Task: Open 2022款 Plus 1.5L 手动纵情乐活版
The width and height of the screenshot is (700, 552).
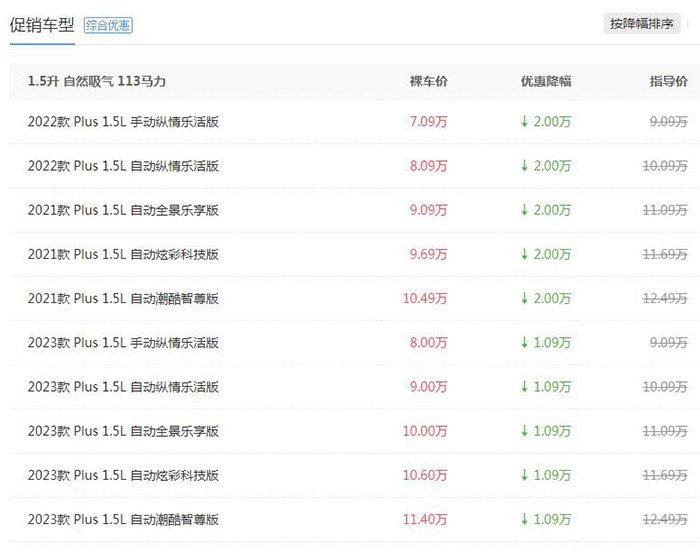Action: coord(123,121)
